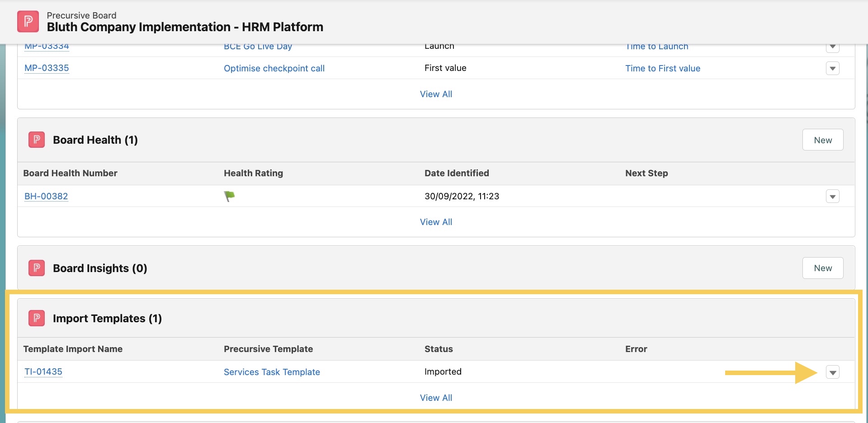Image resolution: width=868 pixels, height=423 pixels.
Task: Open row actions dropdown for BH-00382
Action: (832, 196)
